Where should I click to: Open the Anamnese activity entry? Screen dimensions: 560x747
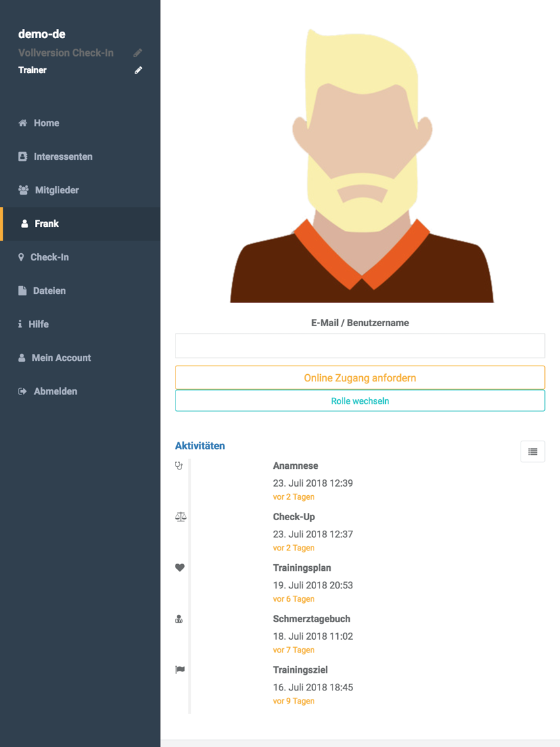[x=295, y=466]
